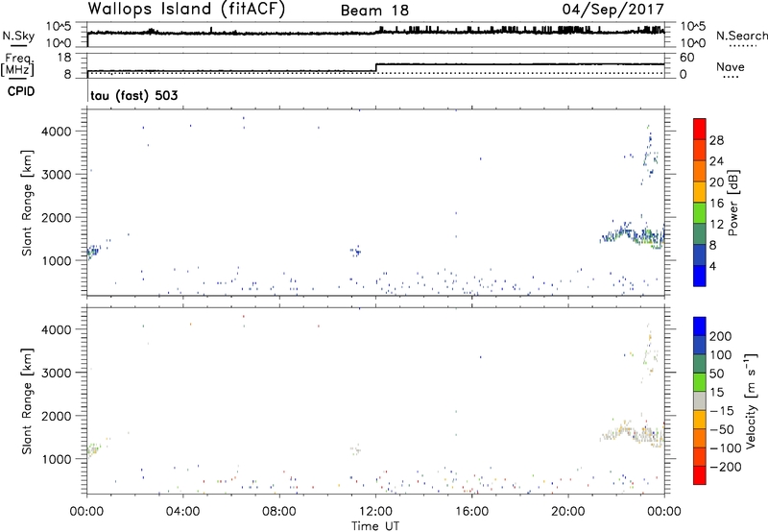
Task: Click the '12:00' time tick label
Action: [375, 512]
